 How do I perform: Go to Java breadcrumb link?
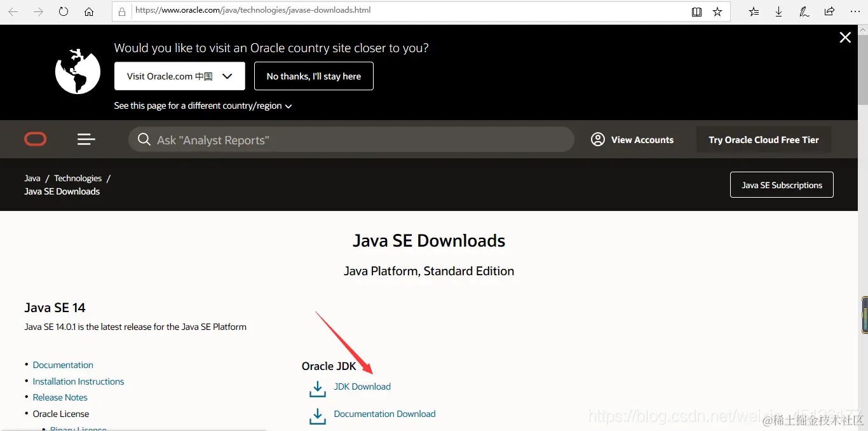[32, 178]
